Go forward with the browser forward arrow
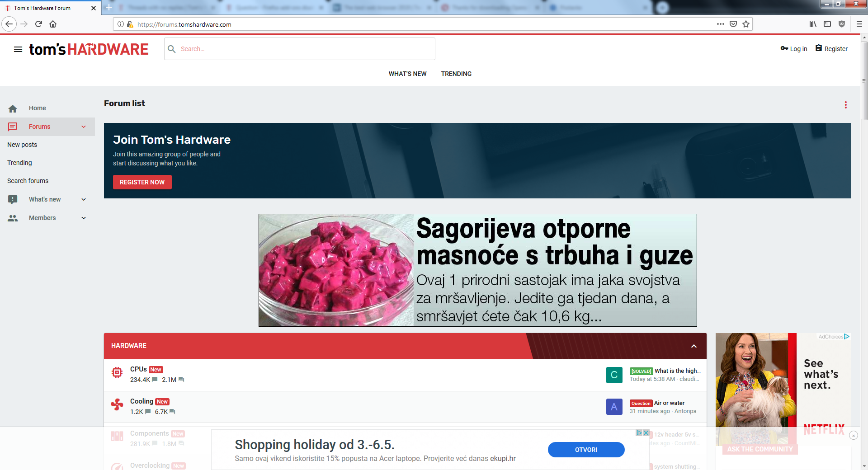868x470 pixels. (24, 24)
